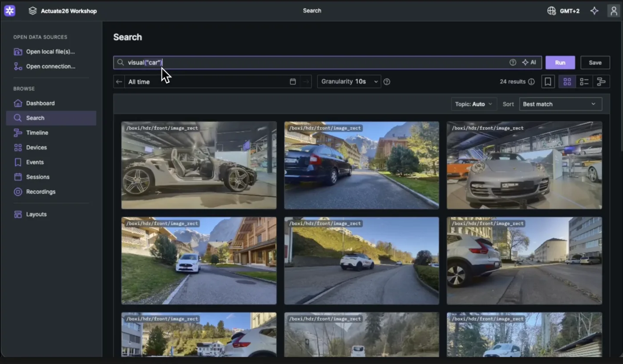Image resolution: width=623 pixels, height=364 pixels.
Task: Click the Sessions calendar icon
Action: [18, 177]
